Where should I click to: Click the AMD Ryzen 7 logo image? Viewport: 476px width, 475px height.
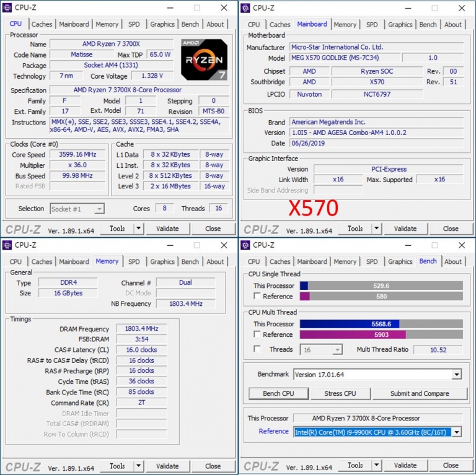tap(204, 59)
